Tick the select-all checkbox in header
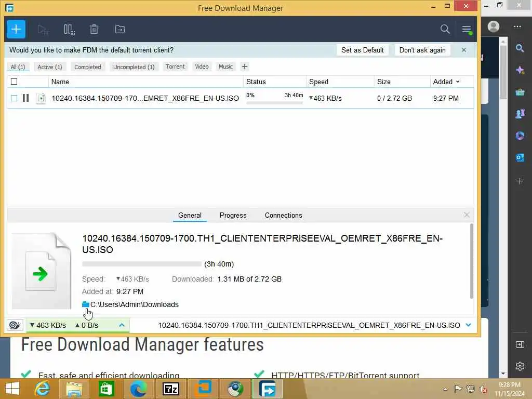532x399 pixels. (x=14, y=82)
